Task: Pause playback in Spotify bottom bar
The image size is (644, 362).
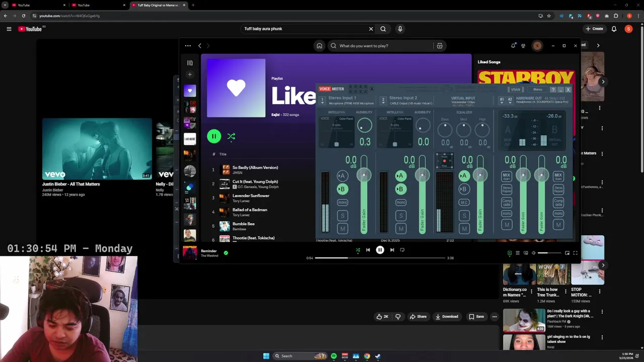Action: pyautogui.click(x=380, y=250)
